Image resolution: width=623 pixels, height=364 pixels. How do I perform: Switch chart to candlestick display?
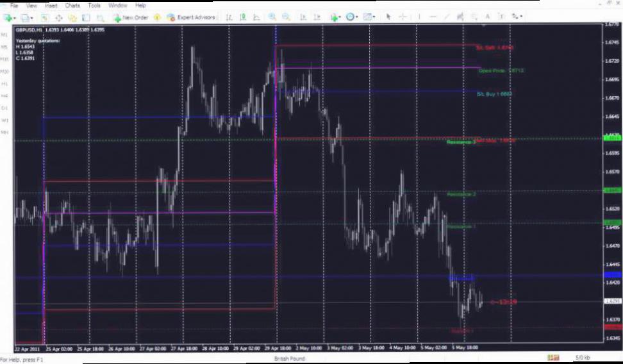pyautogui.click(x=242, y=17)
